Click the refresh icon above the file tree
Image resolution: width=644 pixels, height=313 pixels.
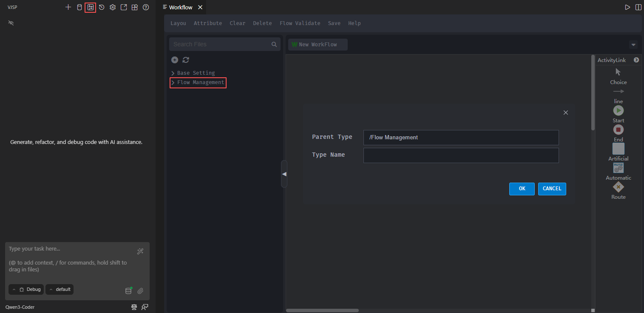point(186,60)
